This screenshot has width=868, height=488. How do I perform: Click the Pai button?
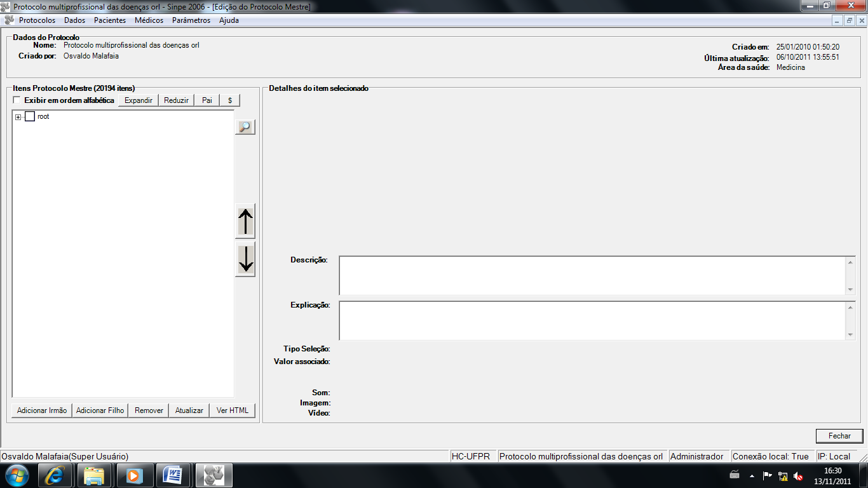click(x=207, y=100)
